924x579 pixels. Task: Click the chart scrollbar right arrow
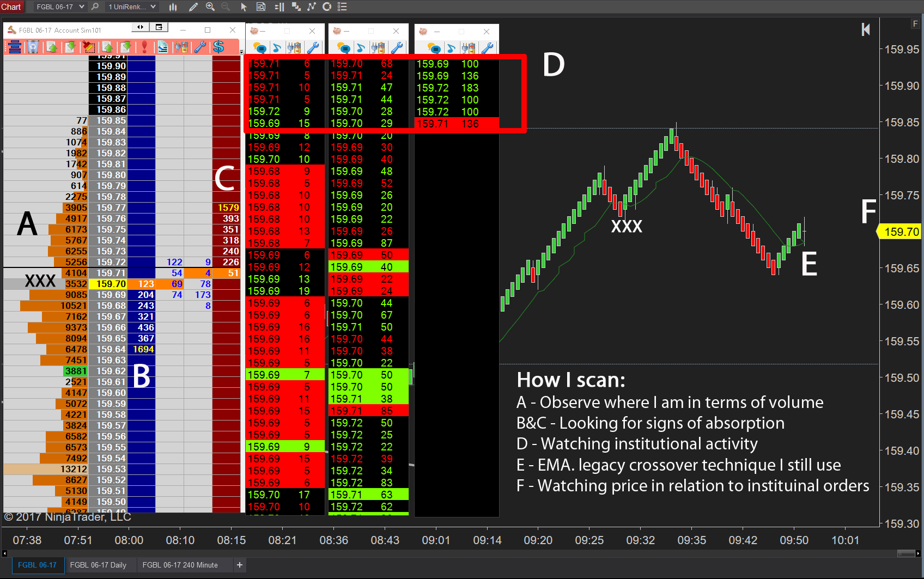coord(918,553)
